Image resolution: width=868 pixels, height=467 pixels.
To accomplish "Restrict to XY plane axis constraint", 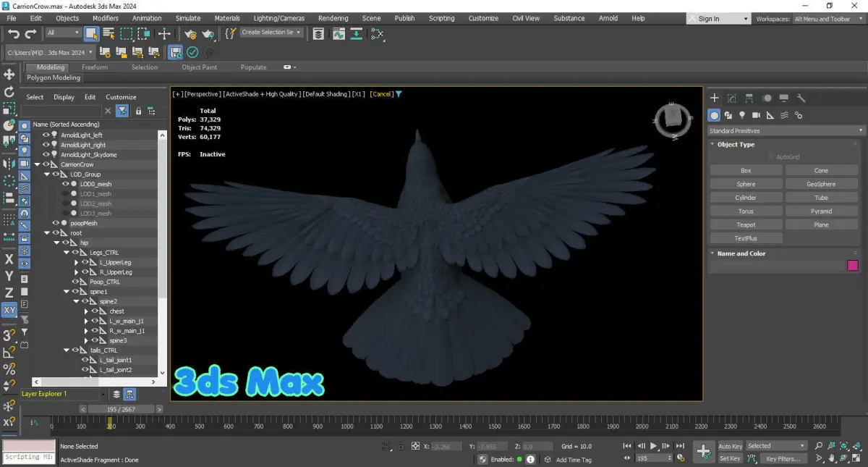I will [x=9, y=310].
